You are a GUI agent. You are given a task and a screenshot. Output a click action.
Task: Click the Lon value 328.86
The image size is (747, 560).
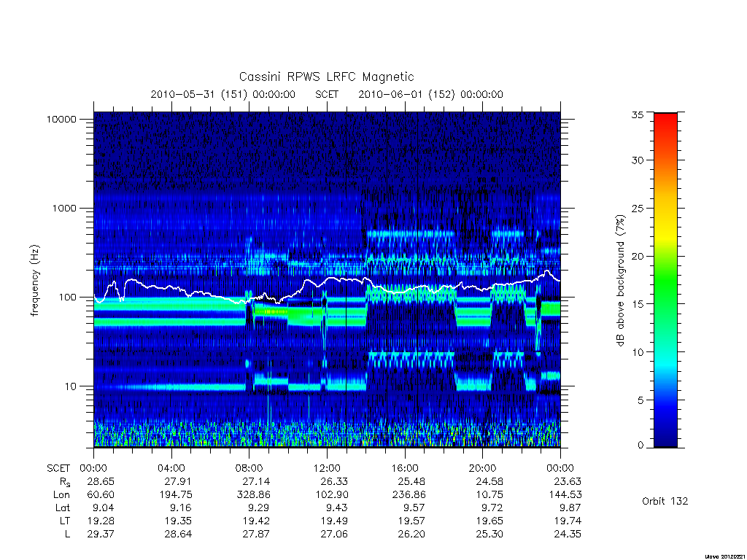tap(253, 495)
